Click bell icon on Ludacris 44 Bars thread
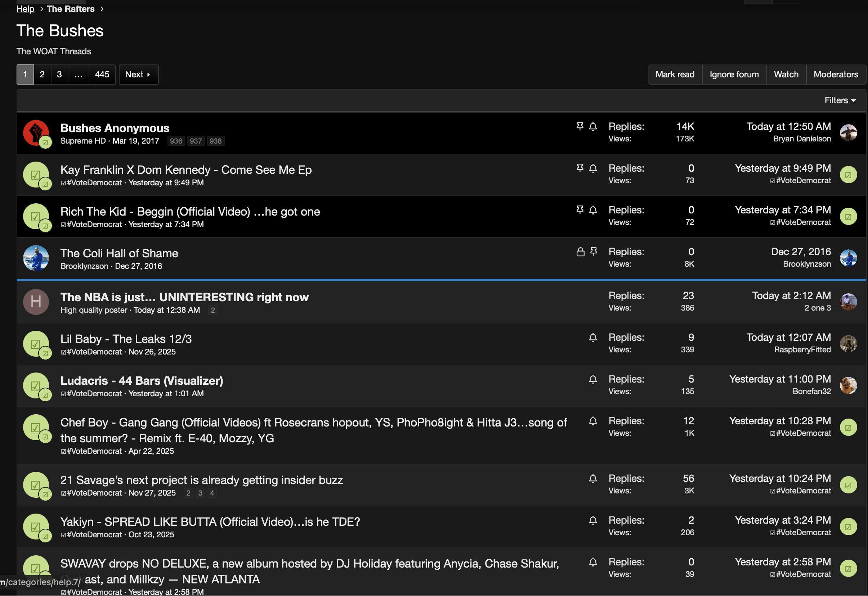The height and width of the screenshot is (596, 868). tap(592, 379)
